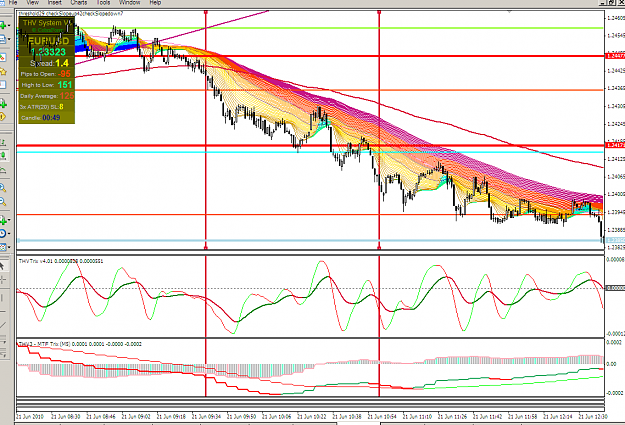Image resolution: width=625 pixels, height=425 pixels.
Task: Click the 1.23323 price readout
Action: (x=48, y=52)
